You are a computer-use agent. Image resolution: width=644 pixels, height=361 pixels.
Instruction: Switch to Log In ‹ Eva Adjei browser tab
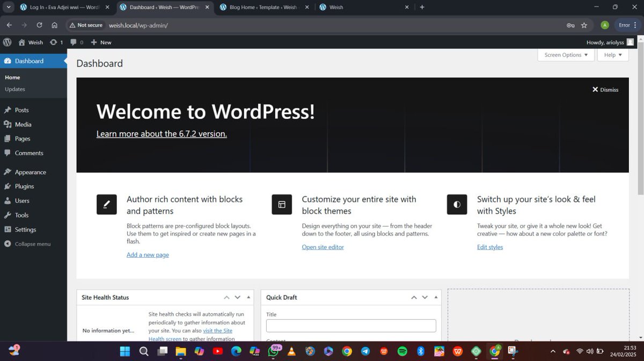click(x=64, y=7)
